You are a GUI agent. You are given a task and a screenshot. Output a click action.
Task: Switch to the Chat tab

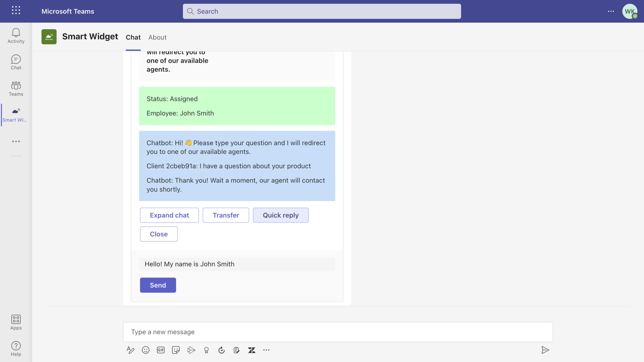tap(133, 37)
